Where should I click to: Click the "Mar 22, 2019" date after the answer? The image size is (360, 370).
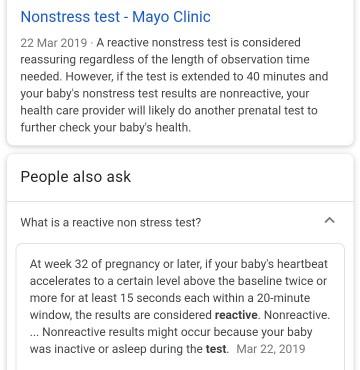pyautogui.click(x=271, y=349)
